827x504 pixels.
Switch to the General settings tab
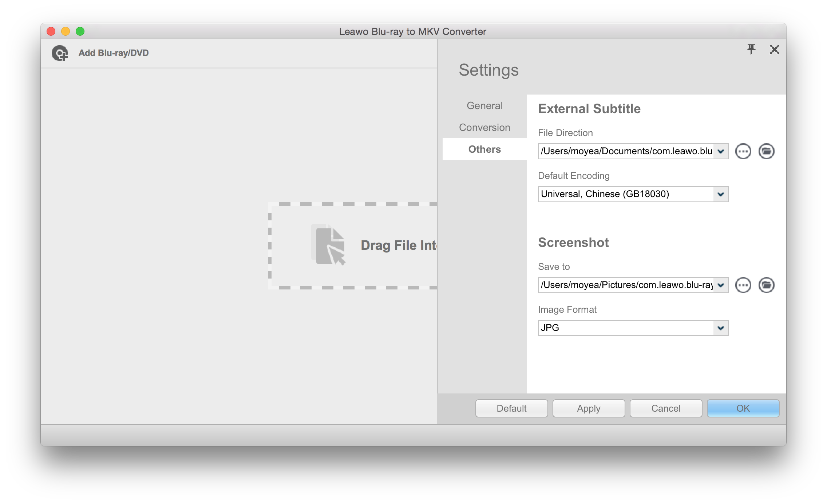pyautogui.click(x=484, y=105)
